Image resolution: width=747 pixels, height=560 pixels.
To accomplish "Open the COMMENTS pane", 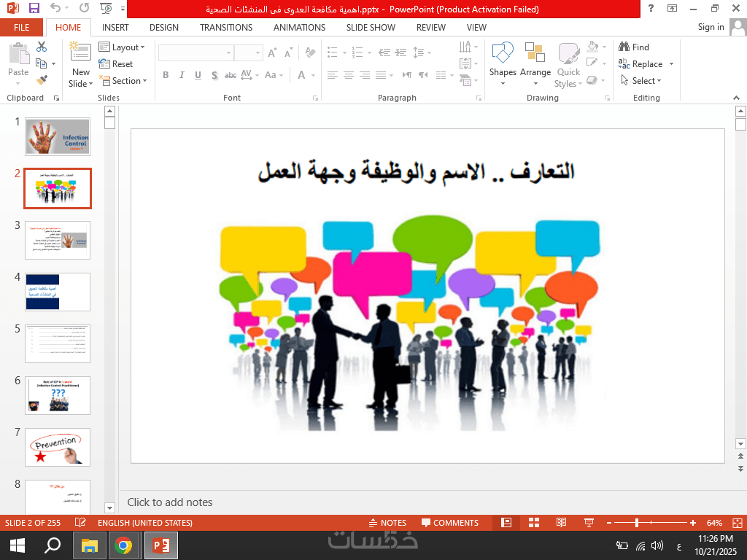I will tap(449, 522).
